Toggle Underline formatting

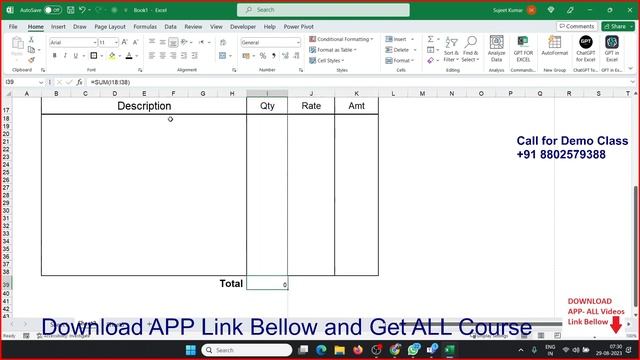pyautogui.click(x=76, y=56)
